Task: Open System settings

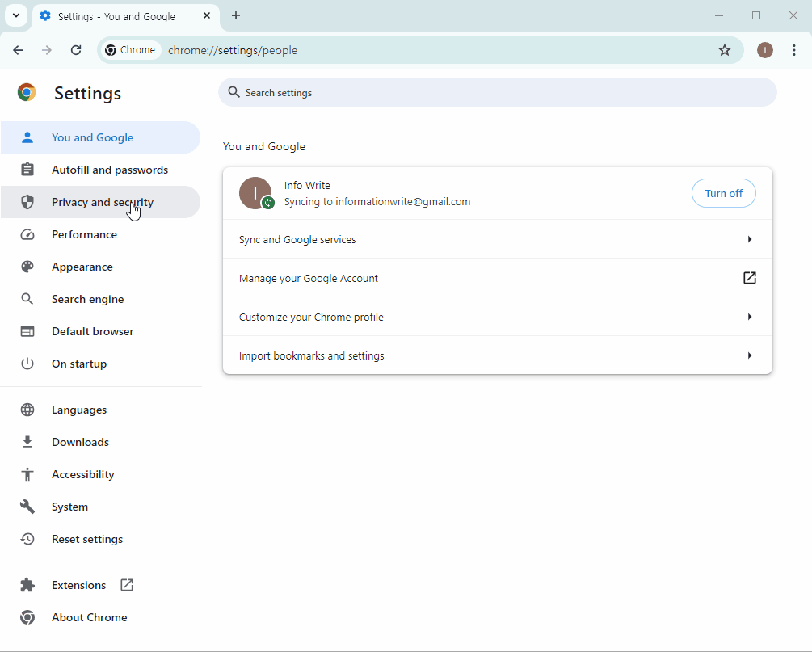Action: pyautogui.click(x=100, y=507)
